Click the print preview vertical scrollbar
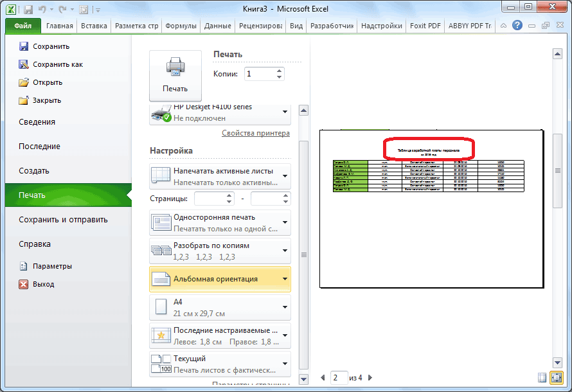 click(558, 193)
